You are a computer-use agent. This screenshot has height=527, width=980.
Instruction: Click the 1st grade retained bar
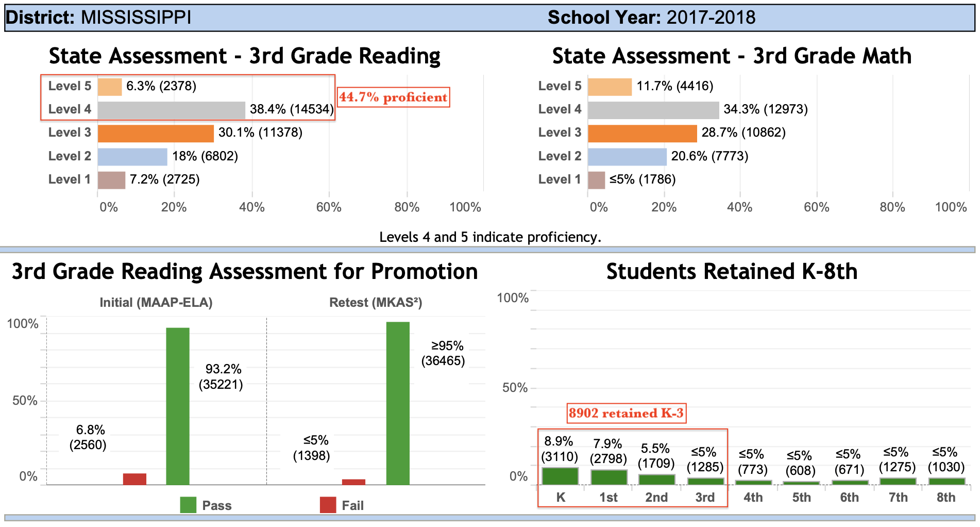[609, 477]
